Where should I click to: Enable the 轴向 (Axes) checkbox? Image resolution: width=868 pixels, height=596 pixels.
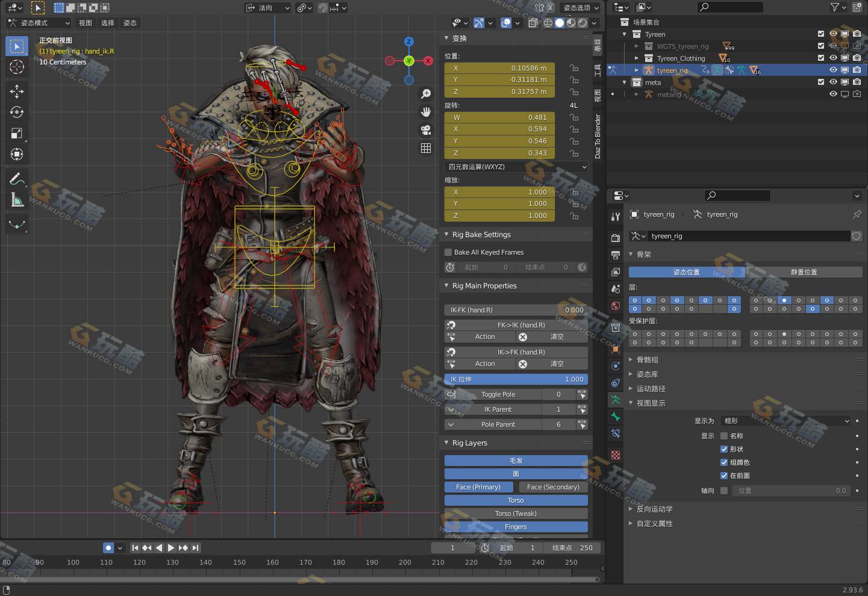(x=724, y=491)
